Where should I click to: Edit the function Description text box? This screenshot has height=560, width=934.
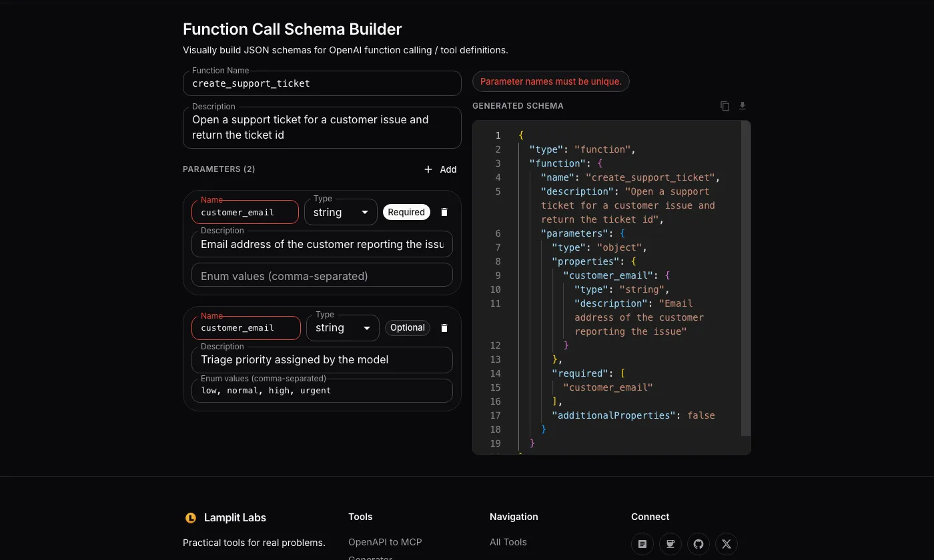pos(322,127)
